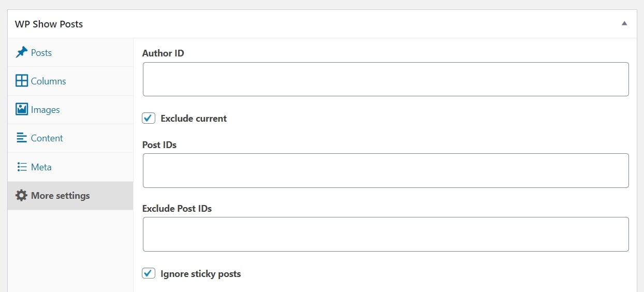644x292 pixels.
Task: Click the pushpin icon beside Posts
Action: (21, 52)
